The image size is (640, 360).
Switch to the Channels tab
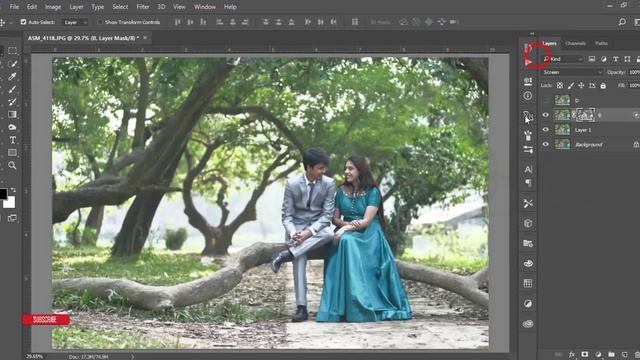tap(576, 43)
